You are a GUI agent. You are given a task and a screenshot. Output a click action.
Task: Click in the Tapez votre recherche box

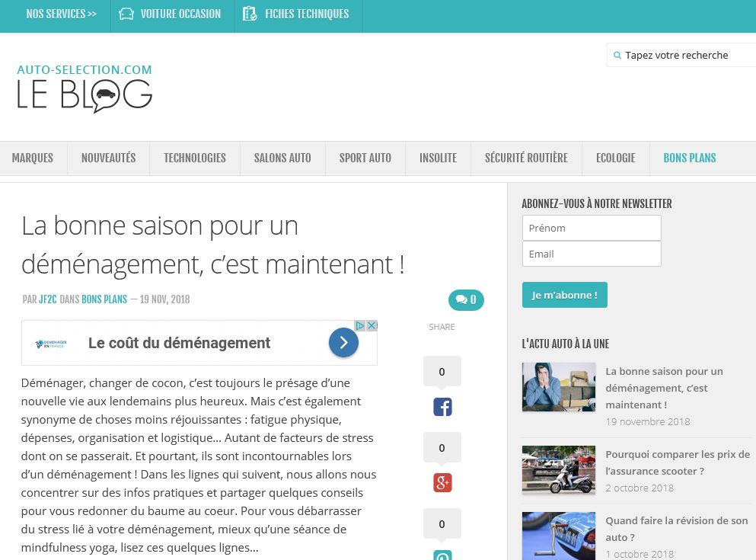pos(685,56)
